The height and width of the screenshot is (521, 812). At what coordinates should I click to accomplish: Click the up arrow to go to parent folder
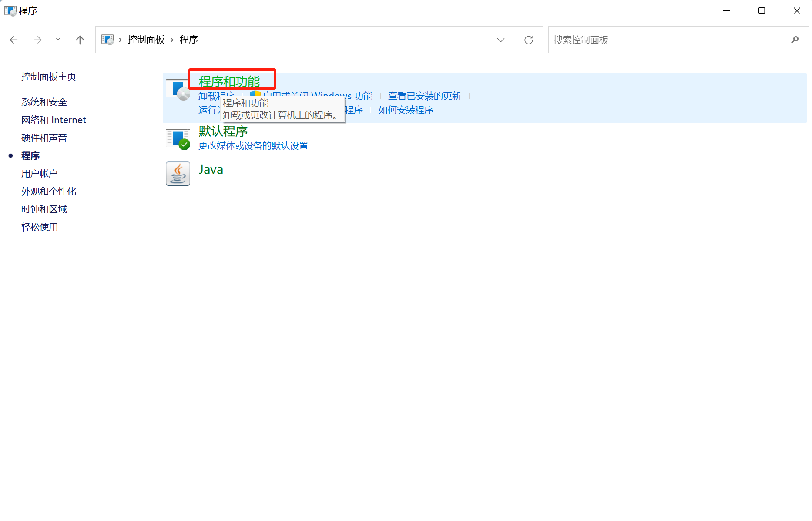[80, 40]
